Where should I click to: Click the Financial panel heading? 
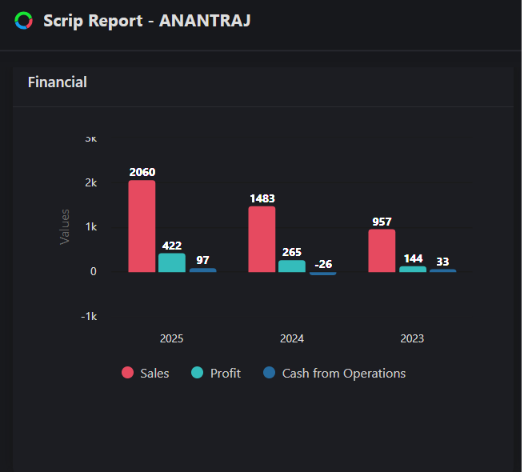click(57, 82)
